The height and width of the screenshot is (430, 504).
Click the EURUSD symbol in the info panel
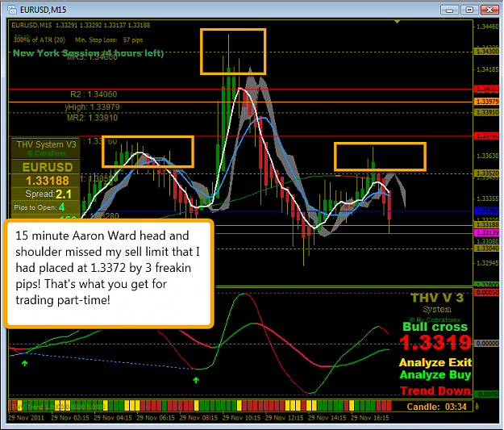(48, 167)
